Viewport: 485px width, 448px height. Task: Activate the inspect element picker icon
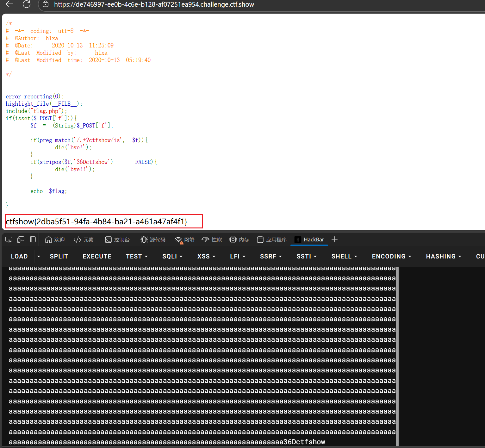pyautogui.click(x=9, y=240)
